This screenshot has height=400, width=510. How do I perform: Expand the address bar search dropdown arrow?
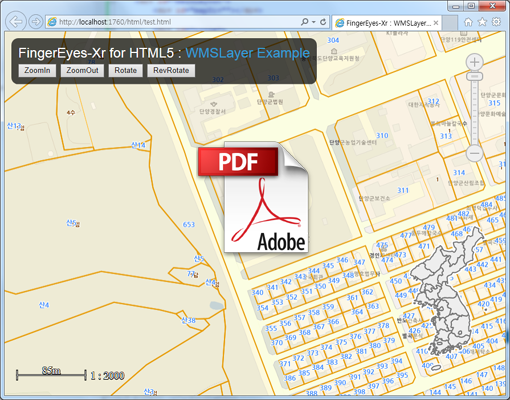314,22
